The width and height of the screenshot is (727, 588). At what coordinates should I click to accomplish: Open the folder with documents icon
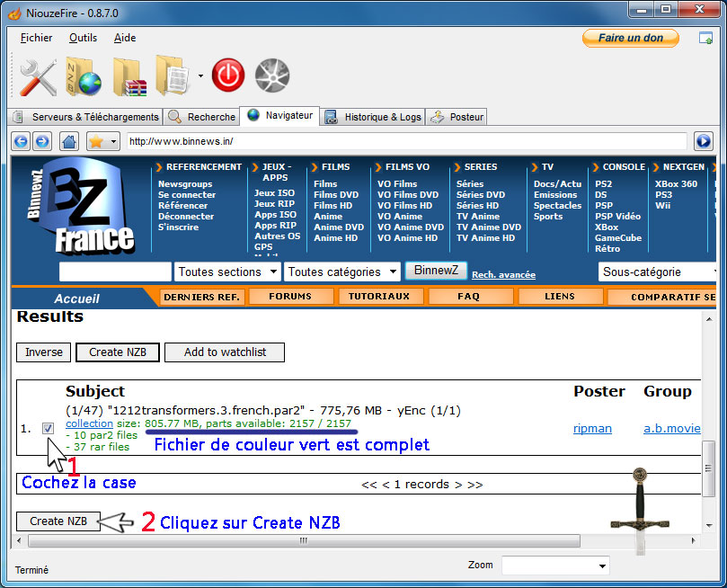(173, 76)
